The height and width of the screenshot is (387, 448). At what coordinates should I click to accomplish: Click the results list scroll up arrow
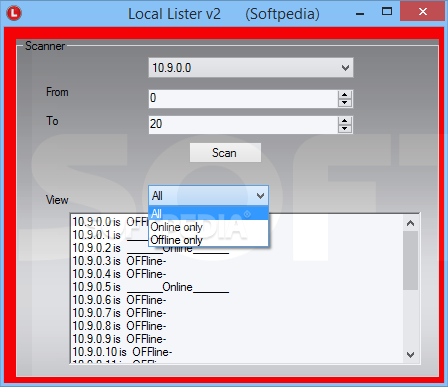point(411,223)
